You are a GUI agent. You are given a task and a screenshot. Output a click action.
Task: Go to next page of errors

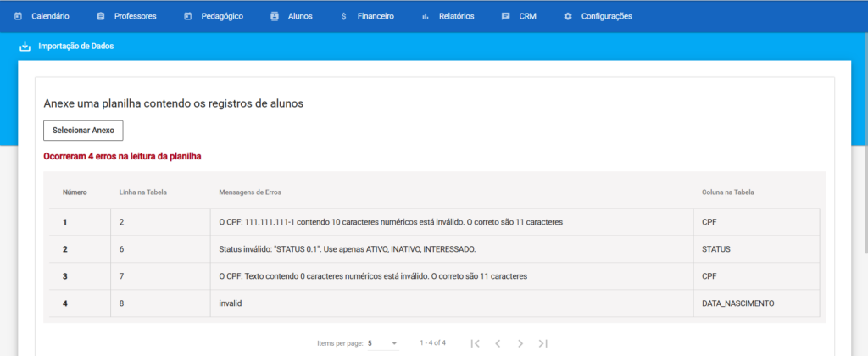(520, 343)
